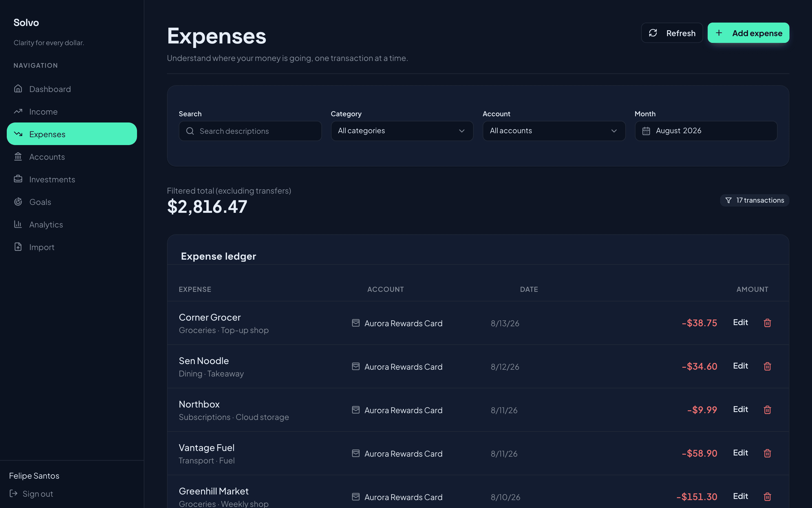Open the All categories dropdown
The width and height of the screenshot is (812, 508).
(402, 131)
